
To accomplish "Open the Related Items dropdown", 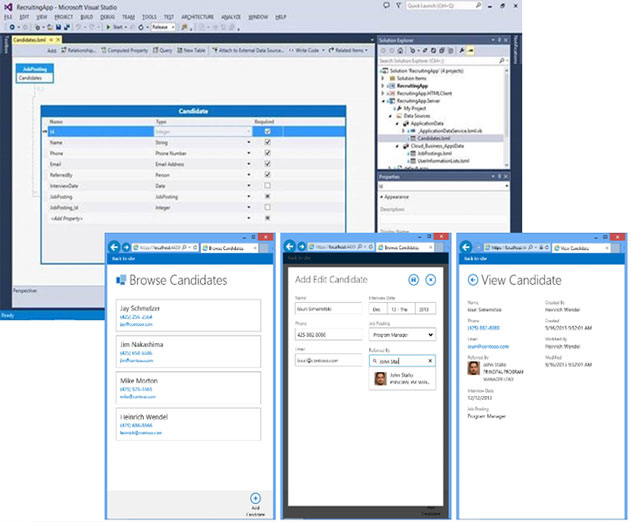I will [348, 50].
